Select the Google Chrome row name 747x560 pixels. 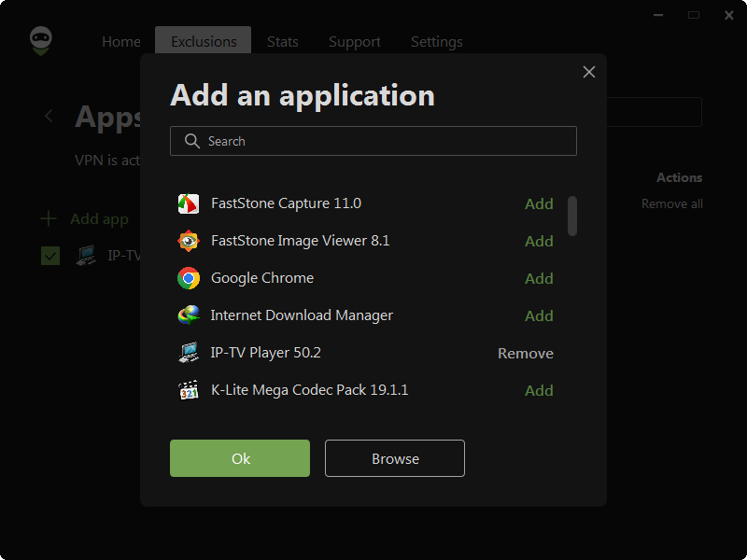[x=262, y=278]
